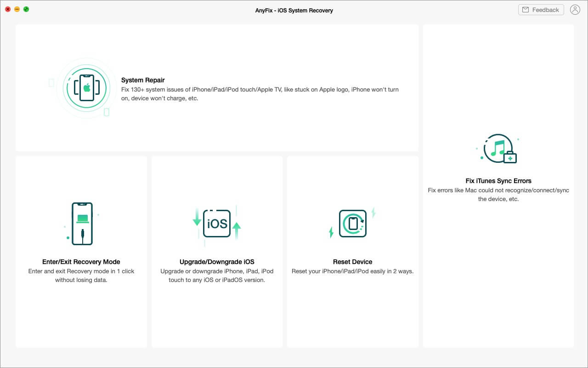
Task: Close the AnyFix window with the red button
Action: click(8, 9)
